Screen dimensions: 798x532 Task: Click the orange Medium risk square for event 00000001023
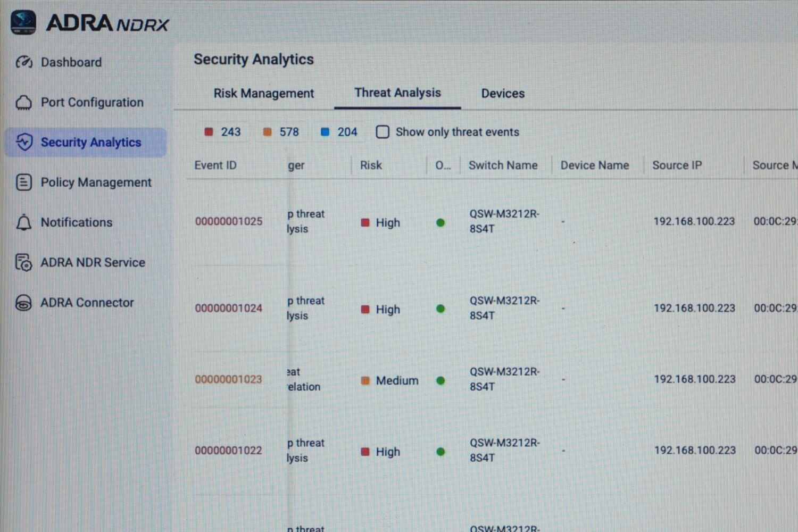(x=365, y=380)
